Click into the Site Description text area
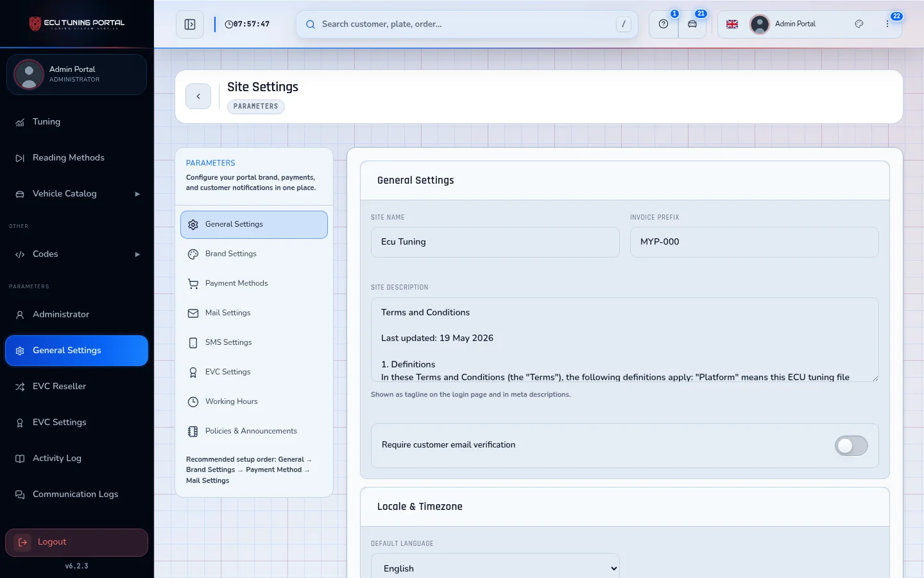 (x=625, y=340)
